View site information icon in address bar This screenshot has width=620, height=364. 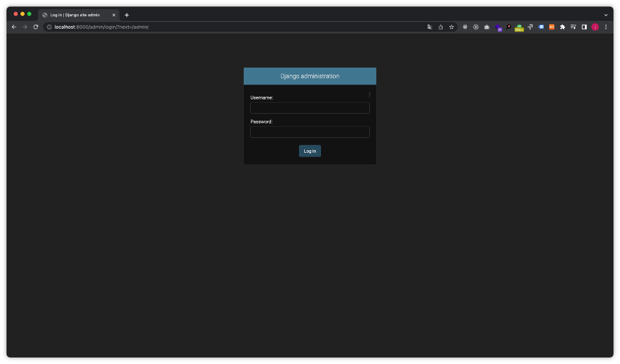pyautogui.click(x=49, y=27)
